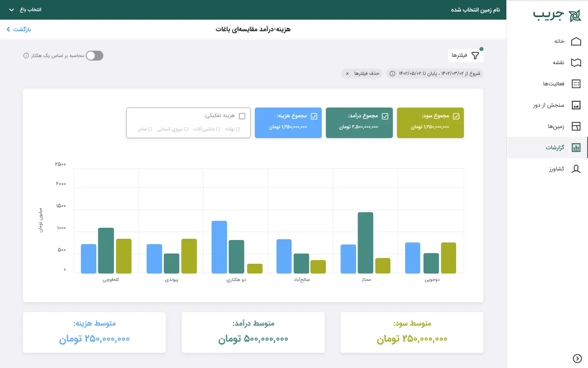
Task: Click the average profit (متوسط سود) card
Action: tap(412, 332)
